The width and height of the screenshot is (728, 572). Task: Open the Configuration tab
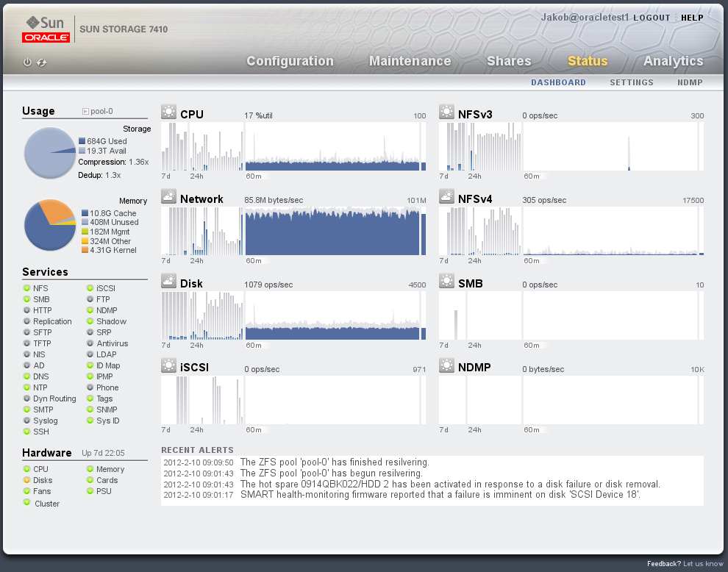290,61
